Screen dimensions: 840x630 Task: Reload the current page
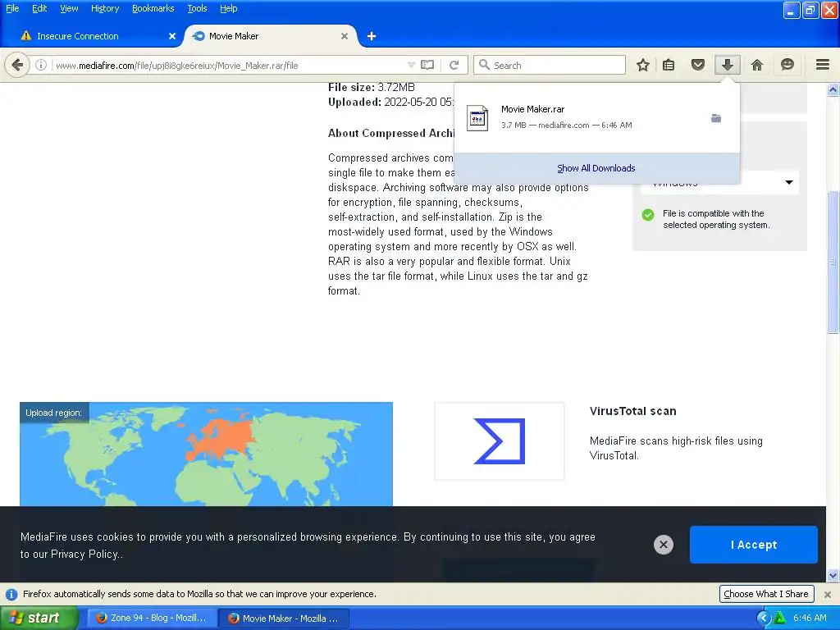[454, 66]
